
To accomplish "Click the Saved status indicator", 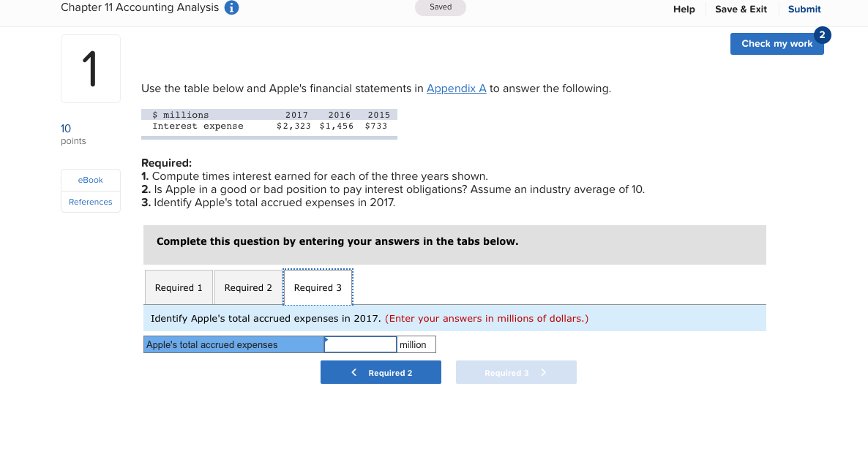I will [x=441, y=7].
